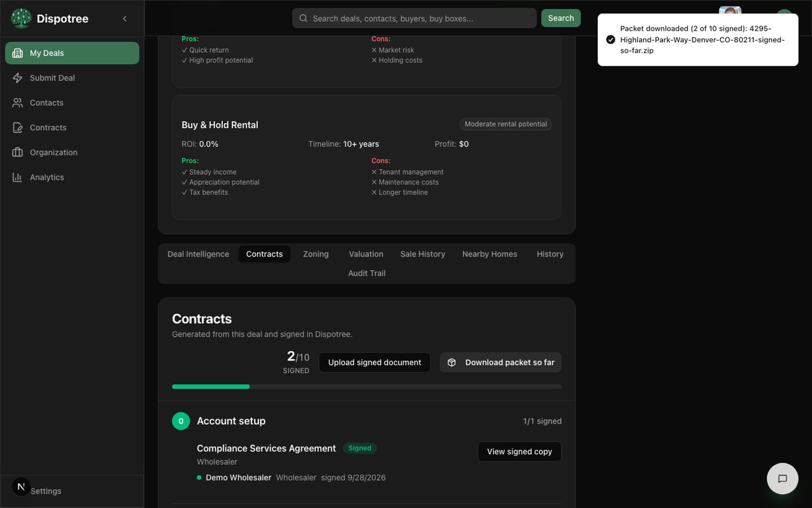Screen dimensions: 812x508
Task: Click the packet downloaded notification text
Action: (x=702, y=40)
